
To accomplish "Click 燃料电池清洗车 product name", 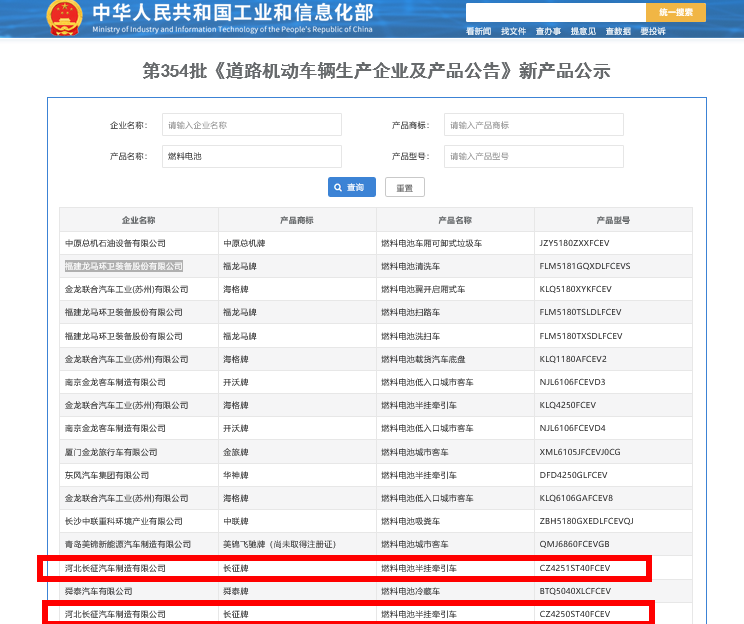I will click(x=410, y=266).
